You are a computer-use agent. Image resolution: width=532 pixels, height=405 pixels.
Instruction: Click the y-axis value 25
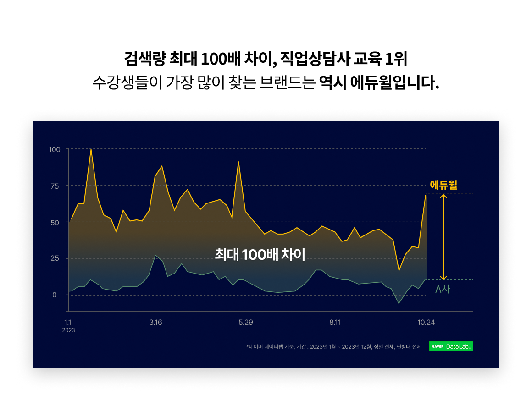coord(55,258)
